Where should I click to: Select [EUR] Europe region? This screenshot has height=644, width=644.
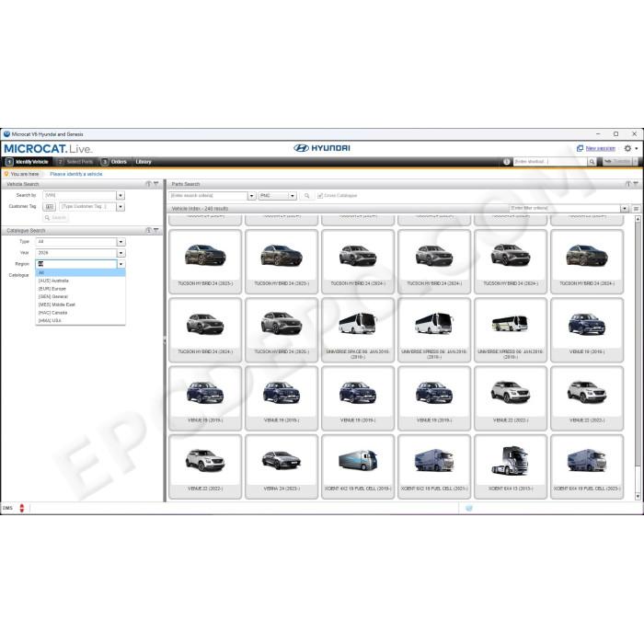pos(81,289)
